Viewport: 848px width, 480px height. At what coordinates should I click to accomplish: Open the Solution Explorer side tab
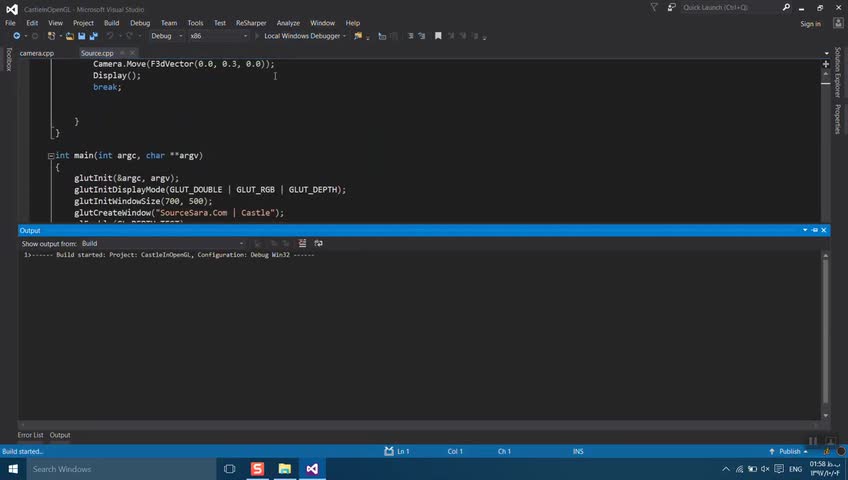coord(837,72)
